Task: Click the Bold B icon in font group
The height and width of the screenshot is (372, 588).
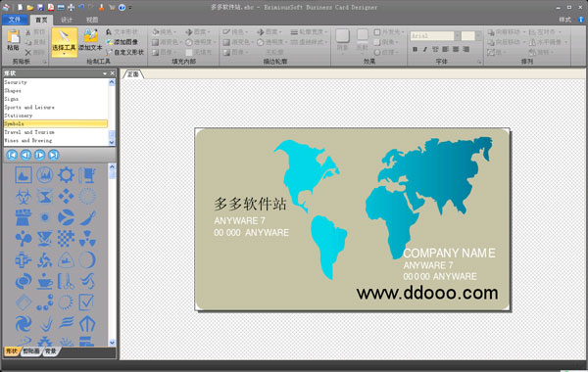Action: (x=415, y=49)
